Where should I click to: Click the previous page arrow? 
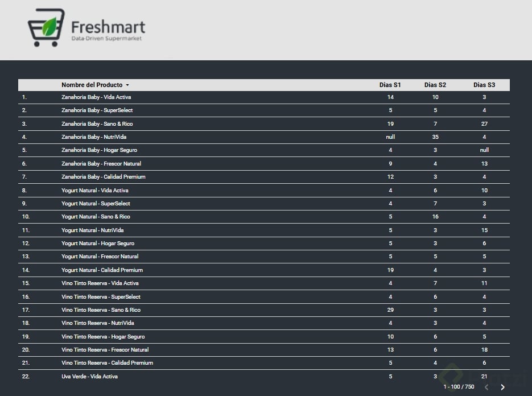tap(485, 387)
